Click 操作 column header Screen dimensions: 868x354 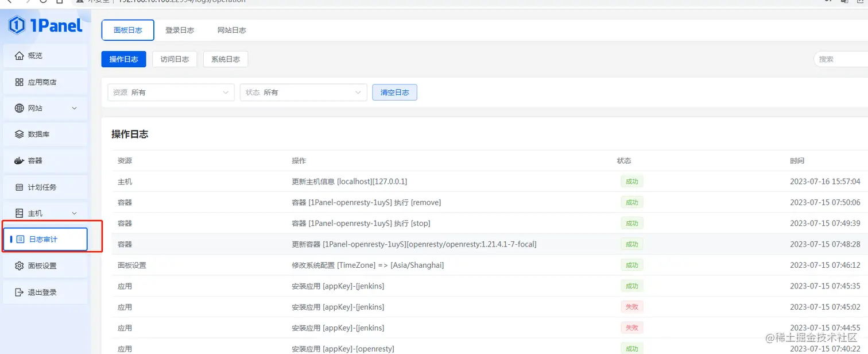[x=299, y=161]
